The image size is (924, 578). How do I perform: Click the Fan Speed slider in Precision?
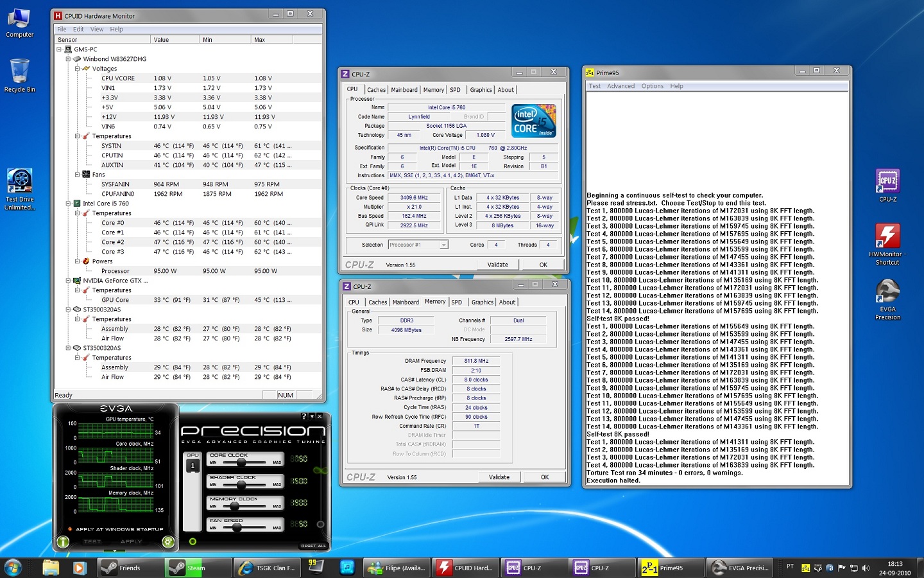[236, 527]
